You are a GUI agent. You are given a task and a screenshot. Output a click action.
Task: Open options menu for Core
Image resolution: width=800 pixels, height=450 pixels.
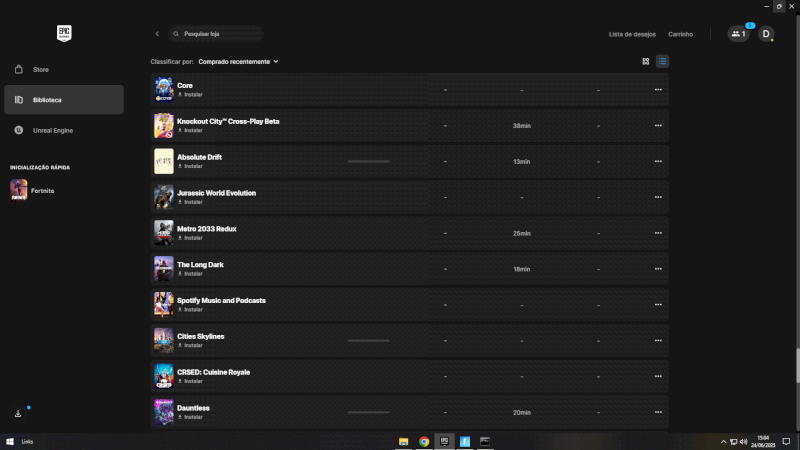(x=658, y=90)
